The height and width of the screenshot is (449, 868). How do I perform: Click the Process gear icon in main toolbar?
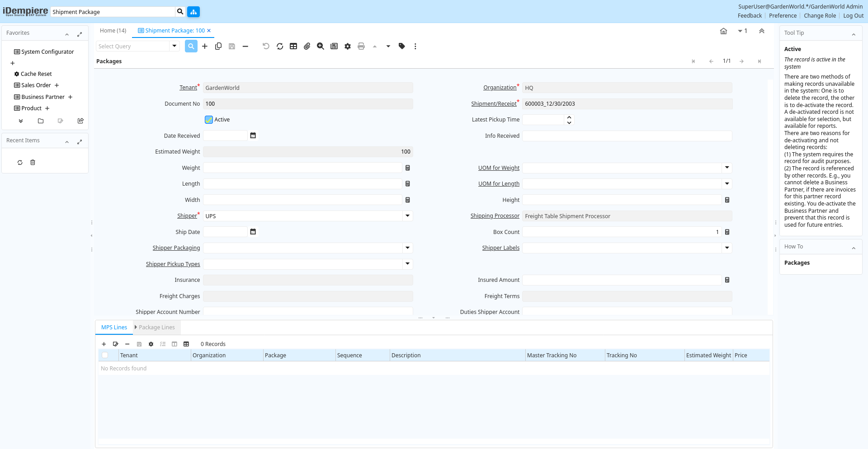348,47
